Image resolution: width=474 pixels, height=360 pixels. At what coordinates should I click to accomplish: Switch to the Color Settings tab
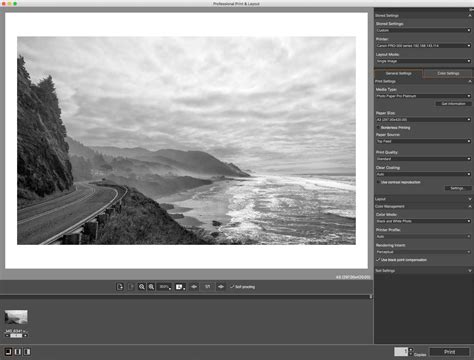pos(448,73)
